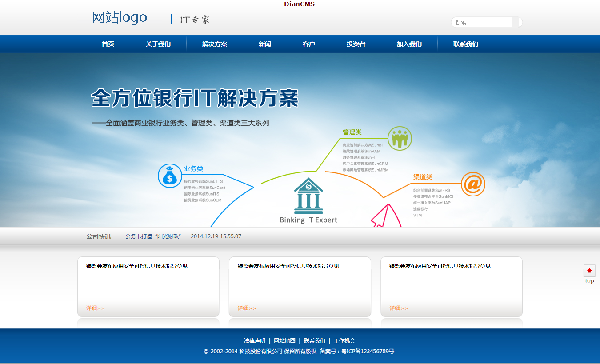The image size is (600, 364).
Task: Click the 网站logo site logo
Action: click(119, 18)
